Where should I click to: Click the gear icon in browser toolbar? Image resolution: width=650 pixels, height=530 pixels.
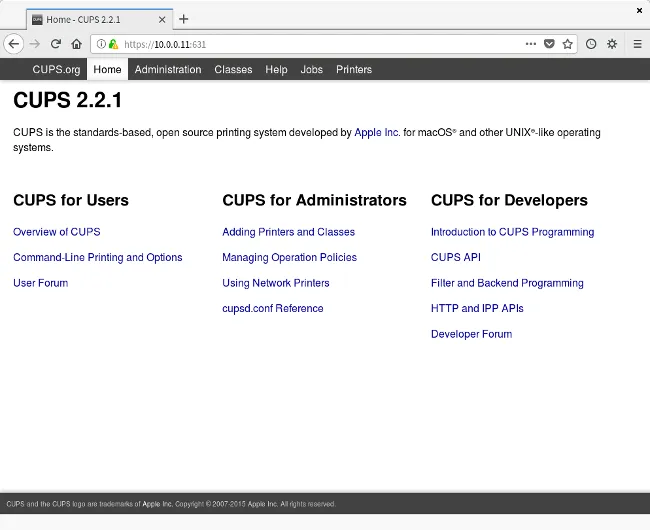coord(612,44)
